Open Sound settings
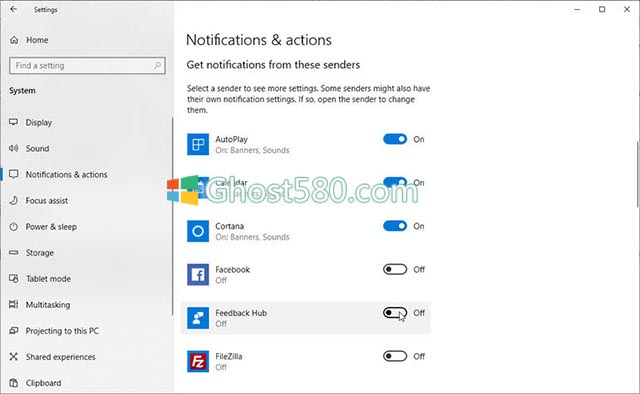Image resolution: width=640 pixels, height=394 pixels. point(38,149)
